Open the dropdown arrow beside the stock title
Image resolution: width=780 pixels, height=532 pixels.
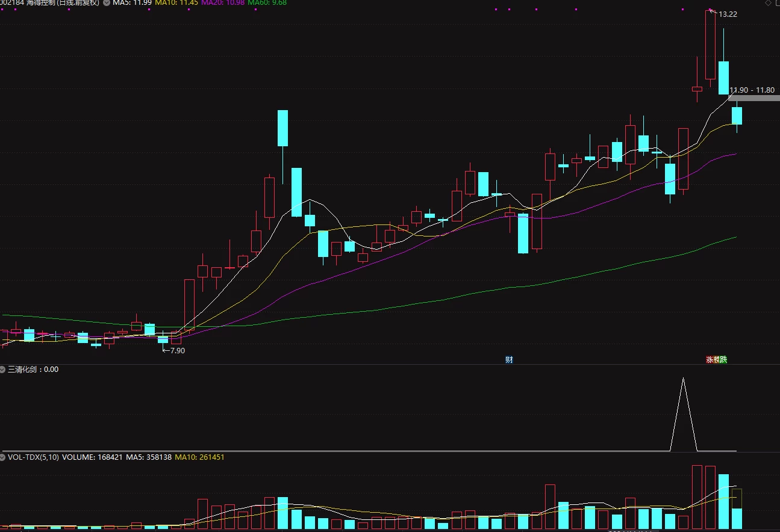(x=107, y=3)
